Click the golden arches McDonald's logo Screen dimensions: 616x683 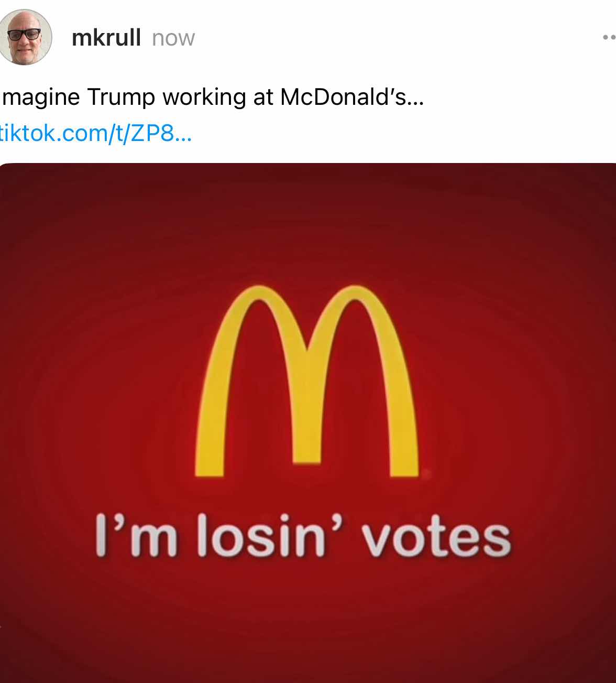tap(307, 381)
